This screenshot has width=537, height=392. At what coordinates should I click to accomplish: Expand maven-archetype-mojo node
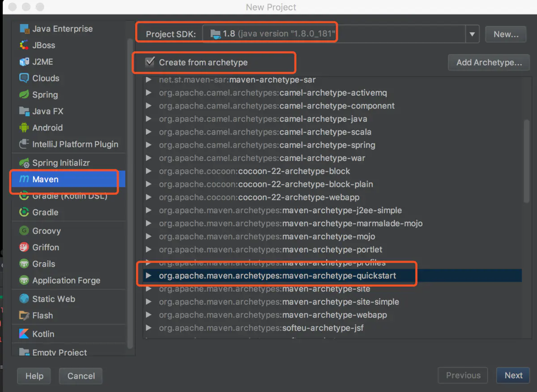149,236
